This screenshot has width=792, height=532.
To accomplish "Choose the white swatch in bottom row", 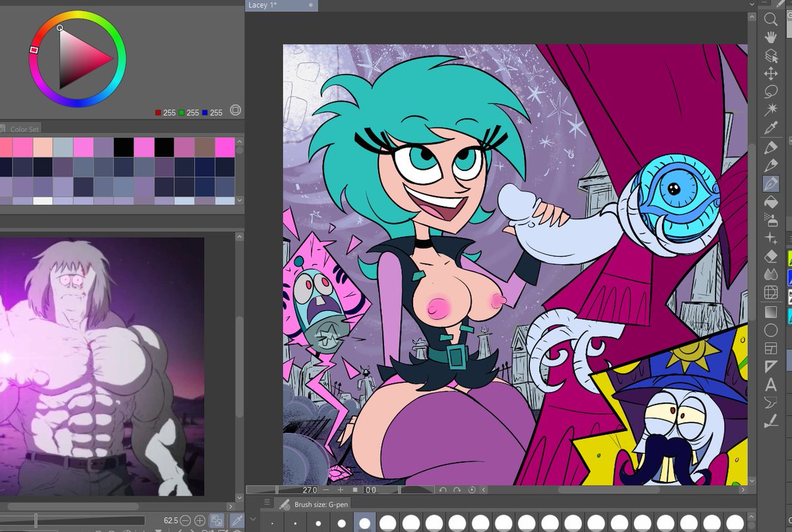I will coord(42,201).
